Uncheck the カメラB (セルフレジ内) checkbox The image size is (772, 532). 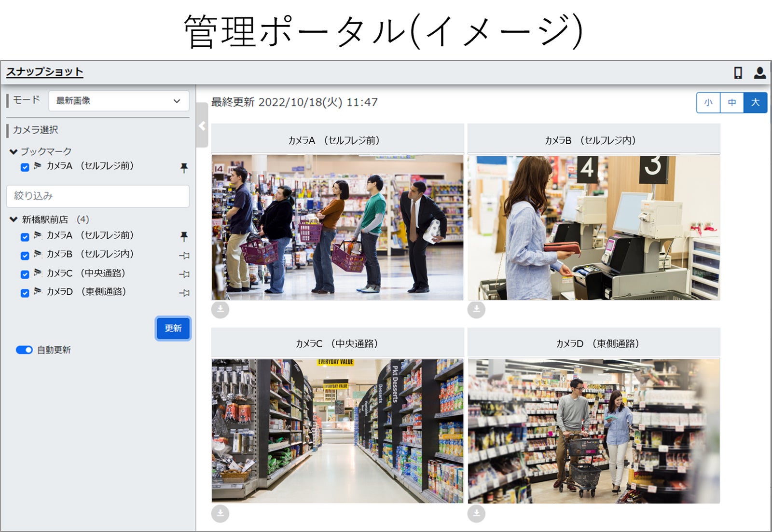click(x=26, y=255)
